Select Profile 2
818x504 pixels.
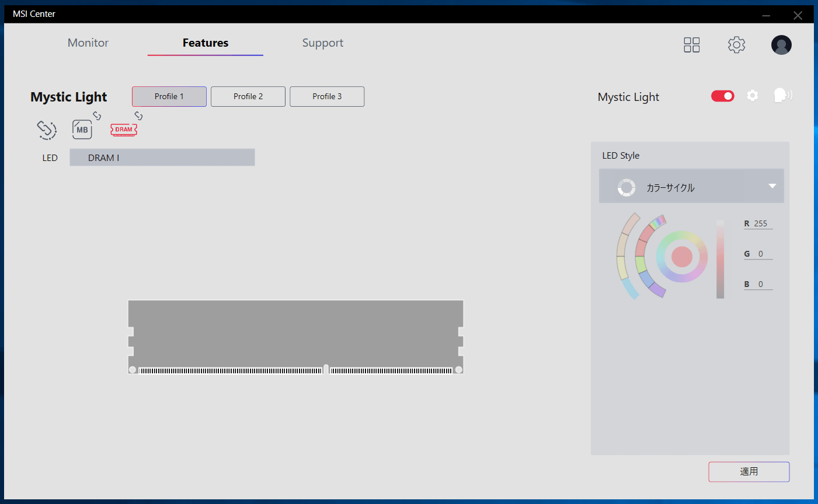click(x=248, y=96)
